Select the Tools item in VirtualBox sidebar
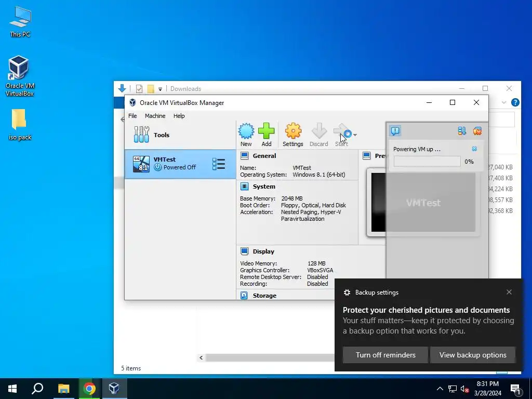Image resolution: width=532 pixels, height=399 pixels. (x=180, y=135)
